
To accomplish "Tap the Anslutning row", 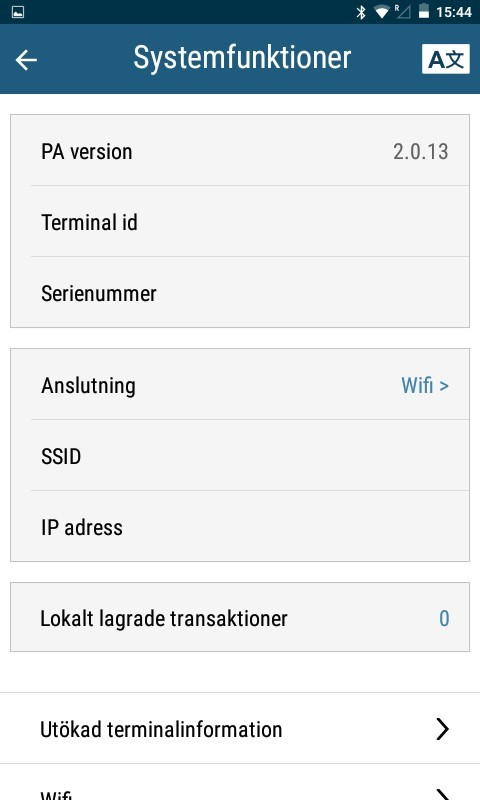I will pyautogui.click(x=240, y=385).
